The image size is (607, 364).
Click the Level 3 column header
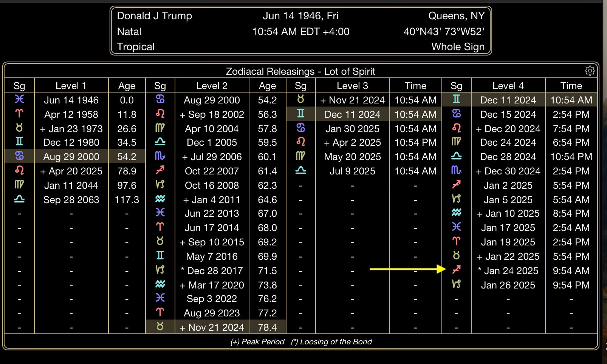[352, 86]
